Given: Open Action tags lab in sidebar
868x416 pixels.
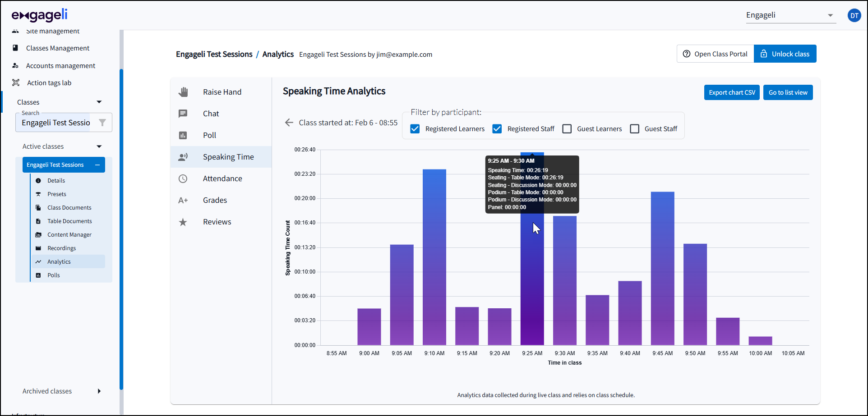Looking at the screenshot, I should pos(49,82).
